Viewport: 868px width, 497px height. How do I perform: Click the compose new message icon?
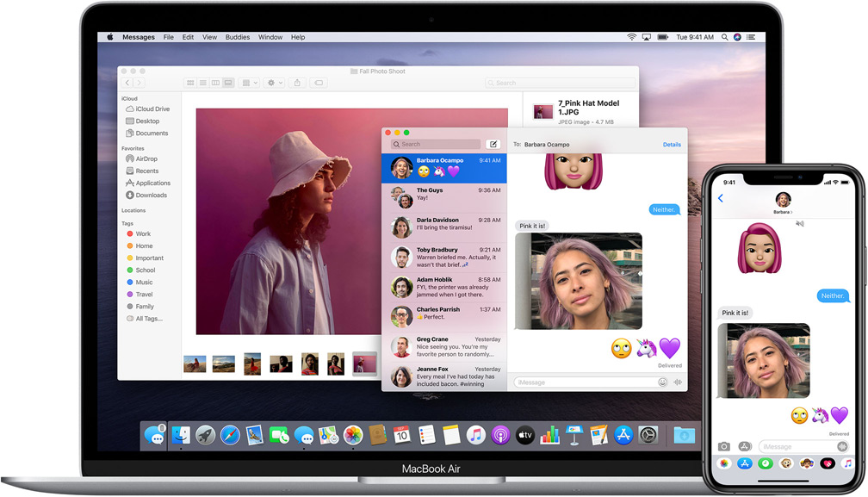click(x=493, y=144)
